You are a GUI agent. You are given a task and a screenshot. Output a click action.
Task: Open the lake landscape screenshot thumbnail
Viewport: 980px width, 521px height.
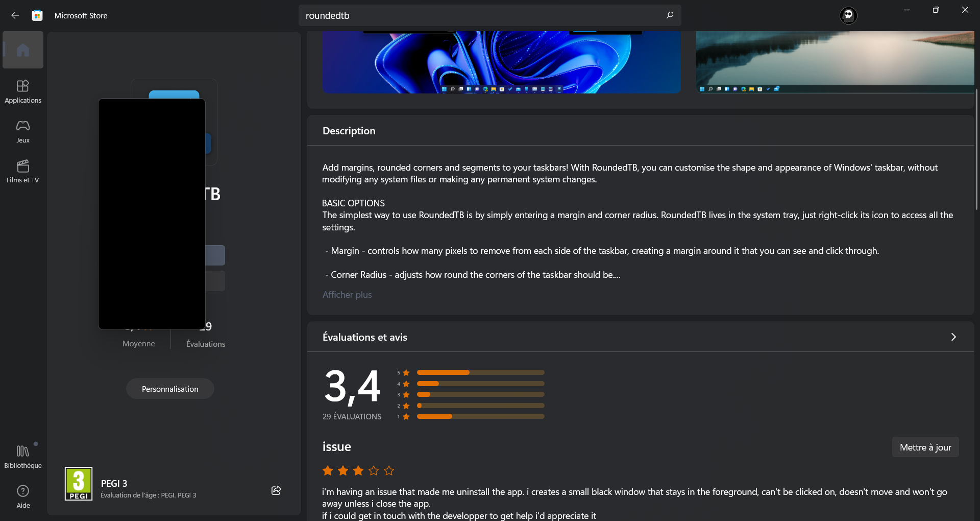point(835,62)
